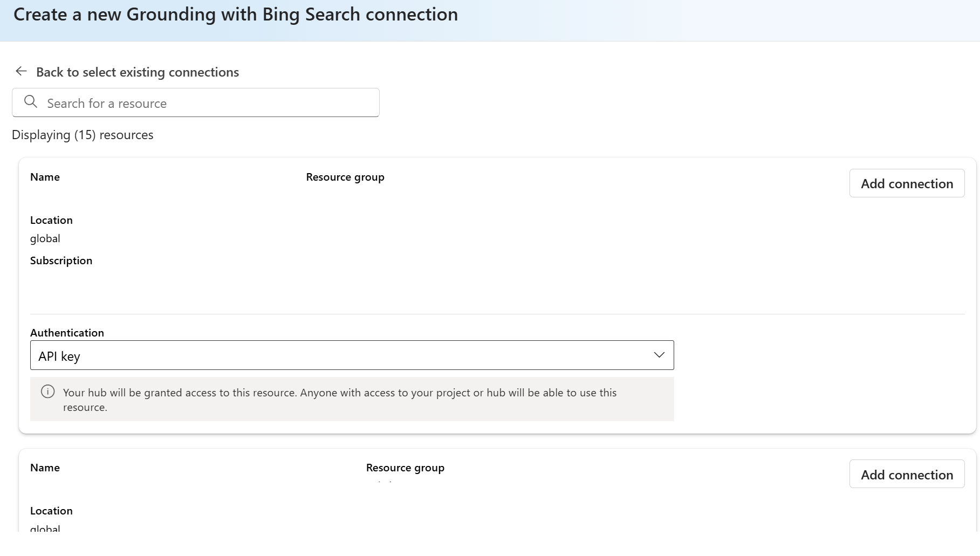980x556 pixels.
Task: Select Resource group label in first card
Action: [345, 177]
